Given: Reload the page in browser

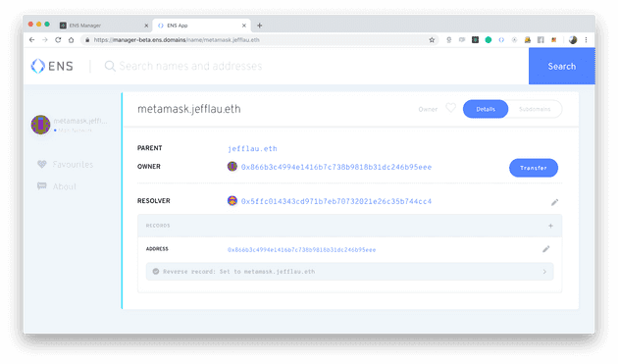Looking at the screenshot, I should click(x=58, y=40).
